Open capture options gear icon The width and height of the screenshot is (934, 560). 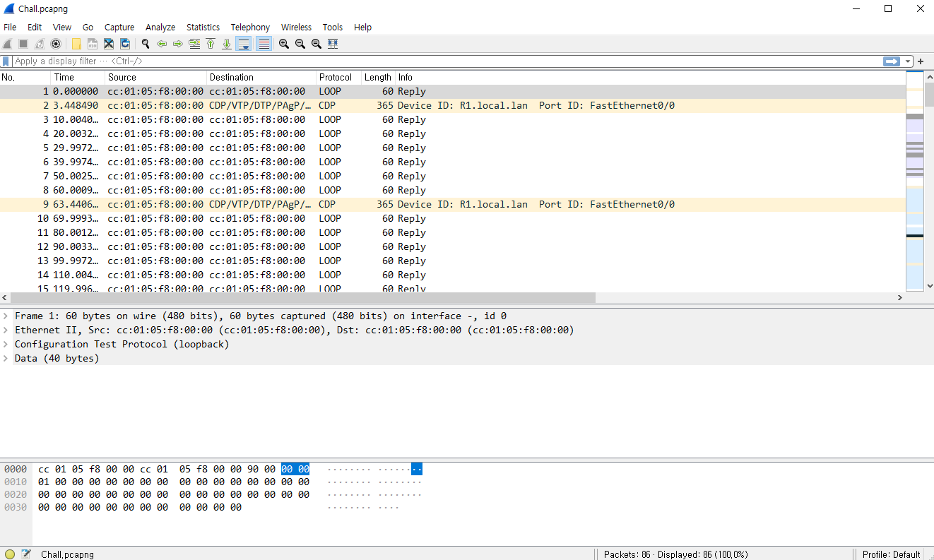click(x=56, y=44)
